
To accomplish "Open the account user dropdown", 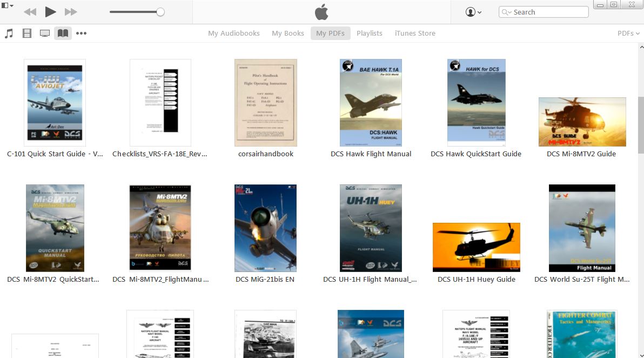I will click(x=474, y=12).
